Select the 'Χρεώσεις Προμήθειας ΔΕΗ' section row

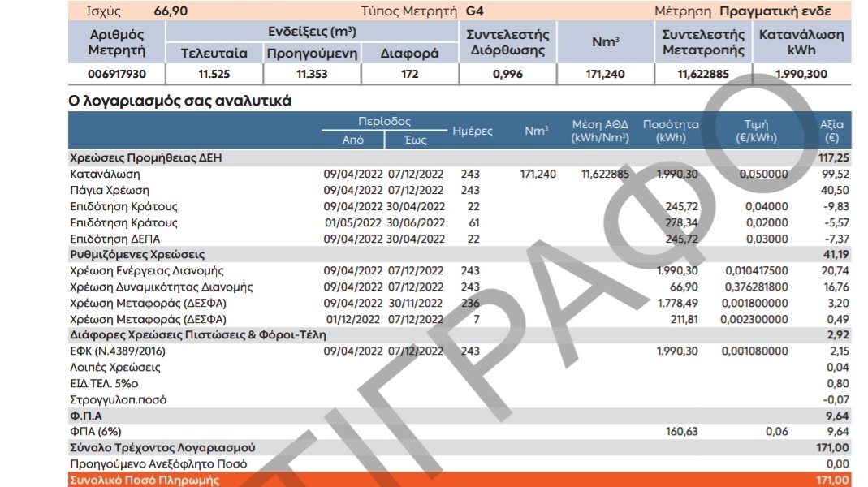[x=460, y=157]
